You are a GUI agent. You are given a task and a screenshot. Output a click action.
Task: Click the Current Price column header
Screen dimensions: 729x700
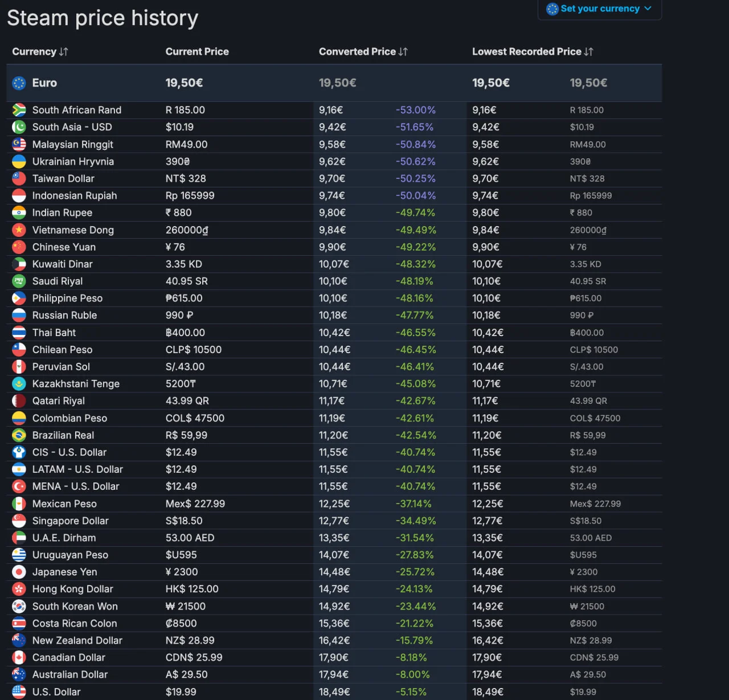(197, 52)
